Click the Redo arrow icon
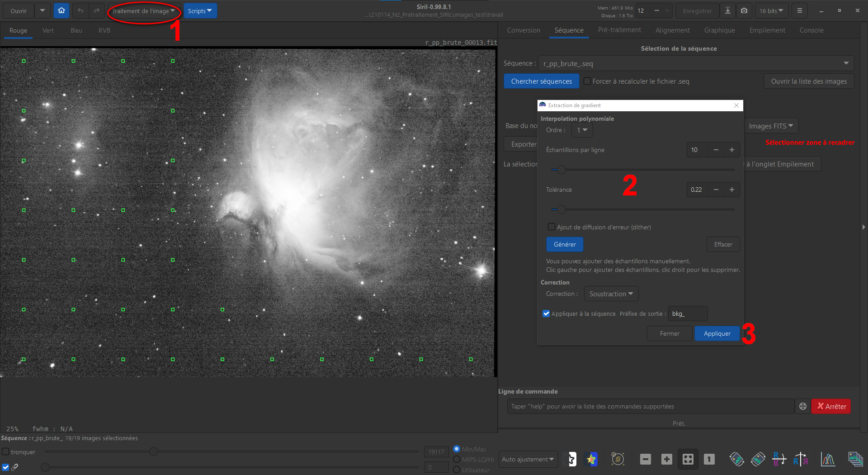868x475 pixels. pos(96,11)
